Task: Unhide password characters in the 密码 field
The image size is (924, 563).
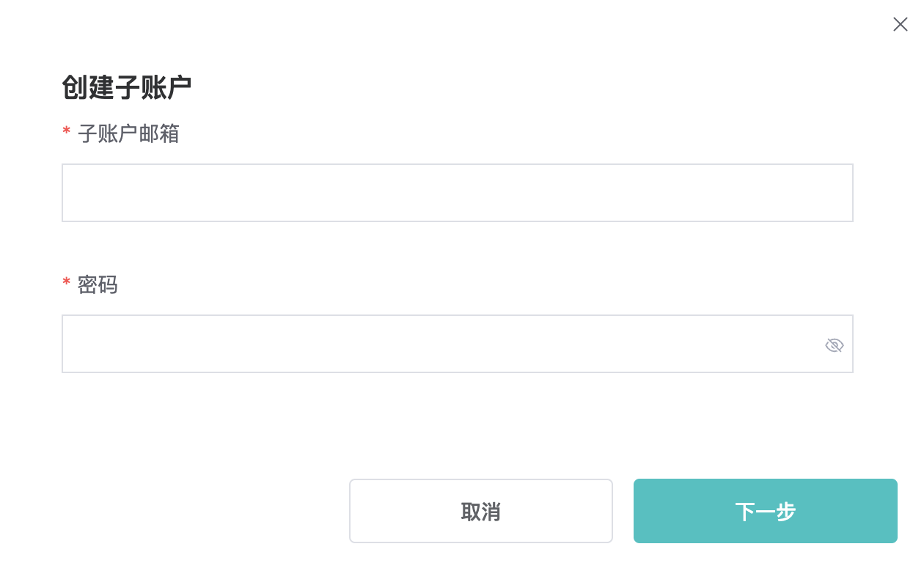Action: coord(834,345)
